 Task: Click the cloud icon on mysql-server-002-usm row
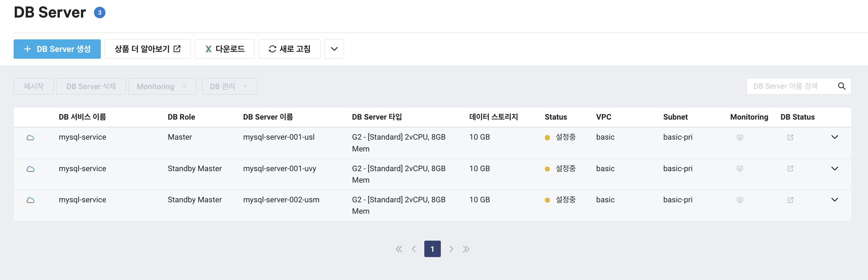coord(31,200)
